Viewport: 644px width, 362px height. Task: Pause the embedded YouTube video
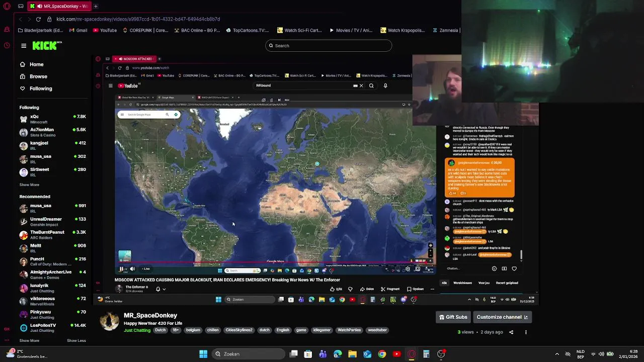tap(121, 269)
